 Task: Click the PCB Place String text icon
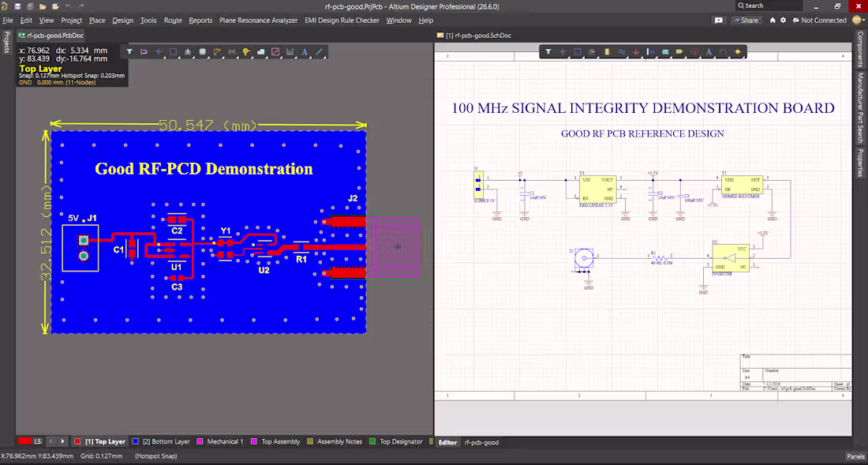[305, 52]
